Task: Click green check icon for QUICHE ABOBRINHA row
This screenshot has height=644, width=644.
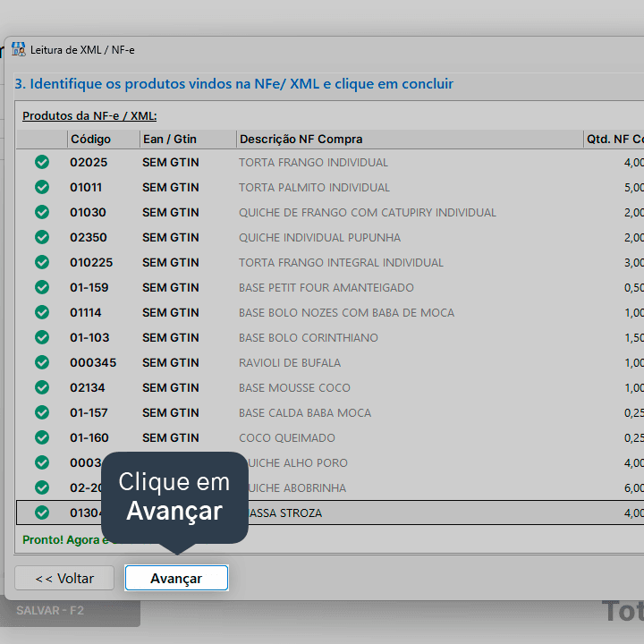Action: (x=42, y=488)
